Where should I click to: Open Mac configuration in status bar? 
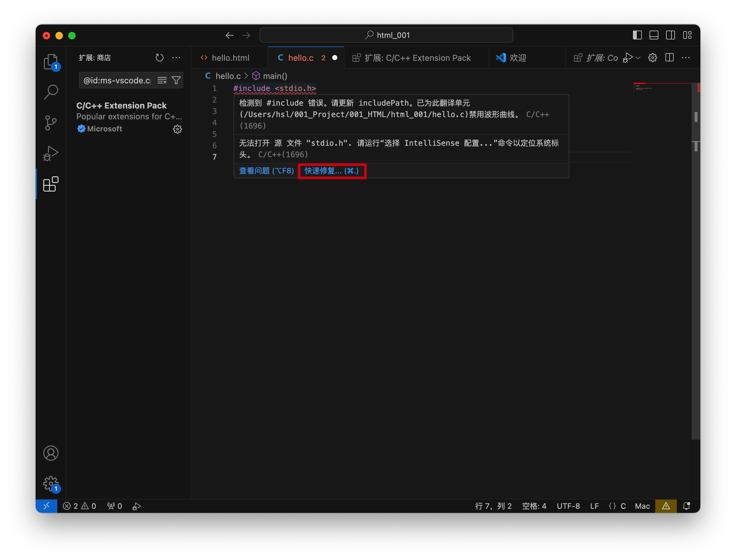[x=642, y=506]
